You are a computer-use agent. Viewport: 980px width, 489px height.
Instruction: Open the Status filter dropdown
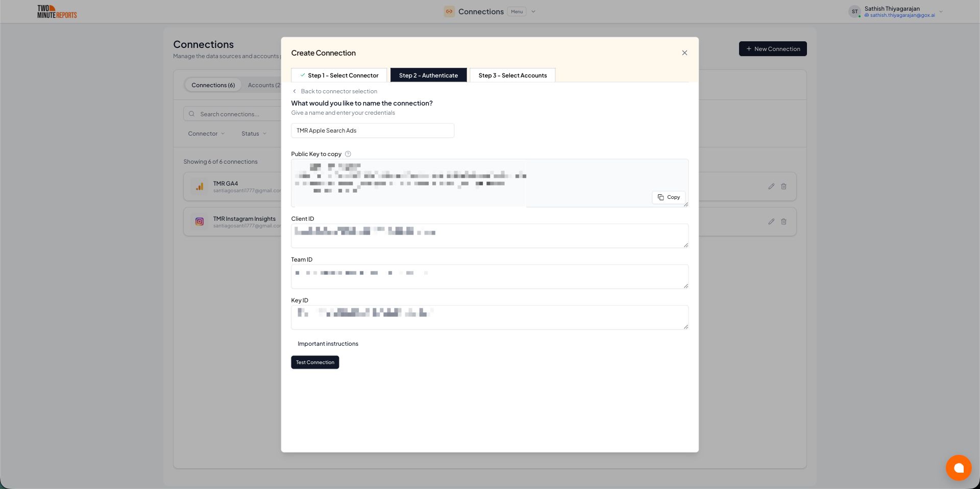point(254,134)
